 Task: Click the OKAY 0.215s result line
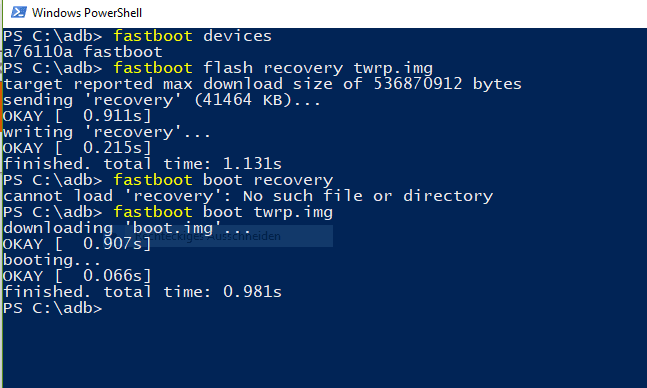(x=77, y=148)
